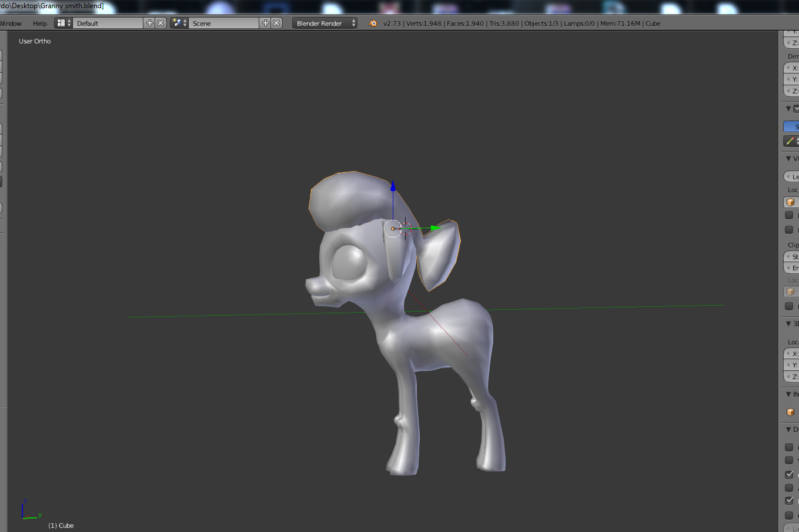The height and width of the screenshot is (532, 799).
Task: Grab the blue Z-axis manipulator arrow
Action: pos(393,187)
